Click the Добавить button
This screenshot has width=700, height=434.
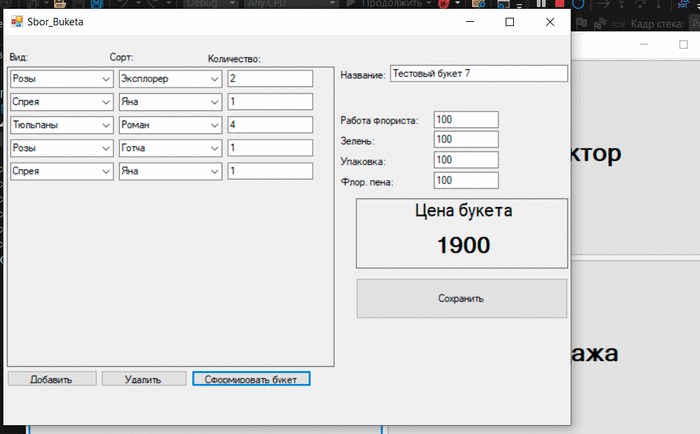[52, 379]
